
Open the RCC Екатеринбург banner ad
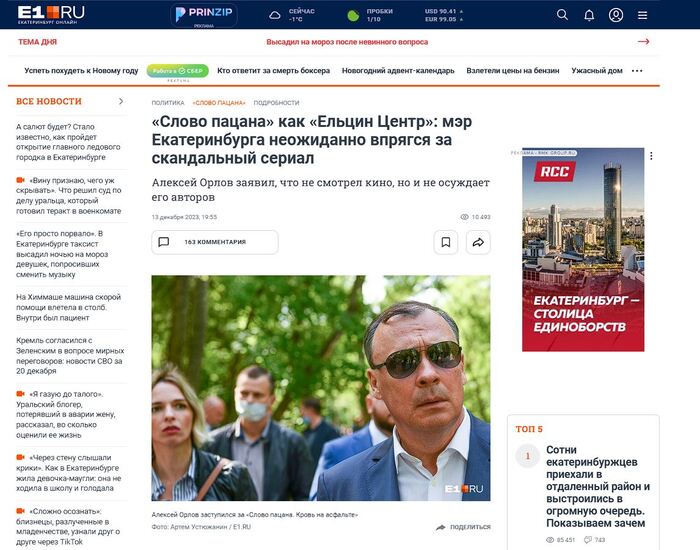(583, 250)
